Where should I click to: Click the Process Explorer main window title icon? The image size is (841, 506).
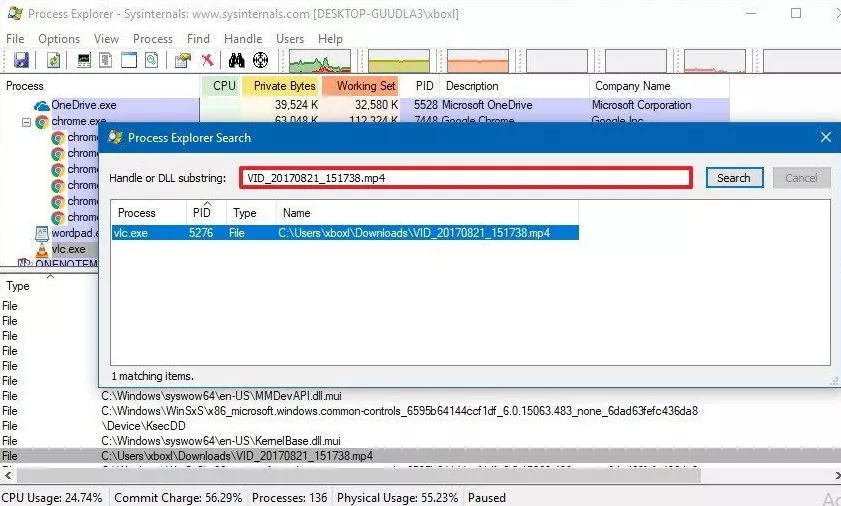[16, 13]
